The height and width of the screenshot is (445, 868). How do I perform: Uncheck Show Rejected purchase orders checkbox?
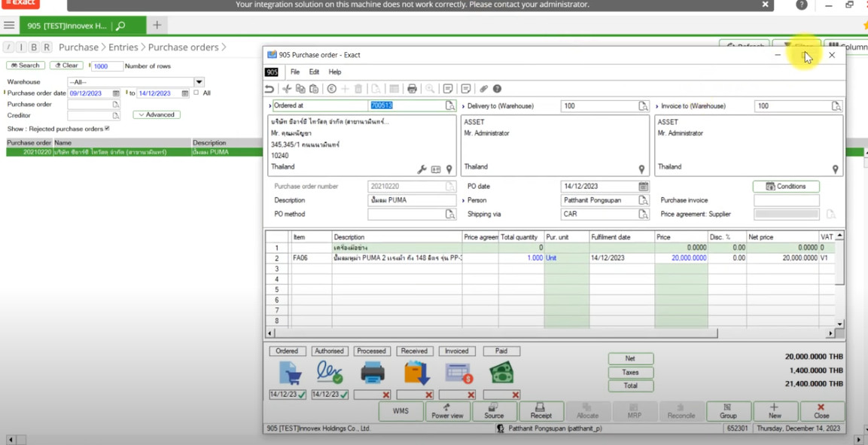pyautogui.click(x=107, y=129)
